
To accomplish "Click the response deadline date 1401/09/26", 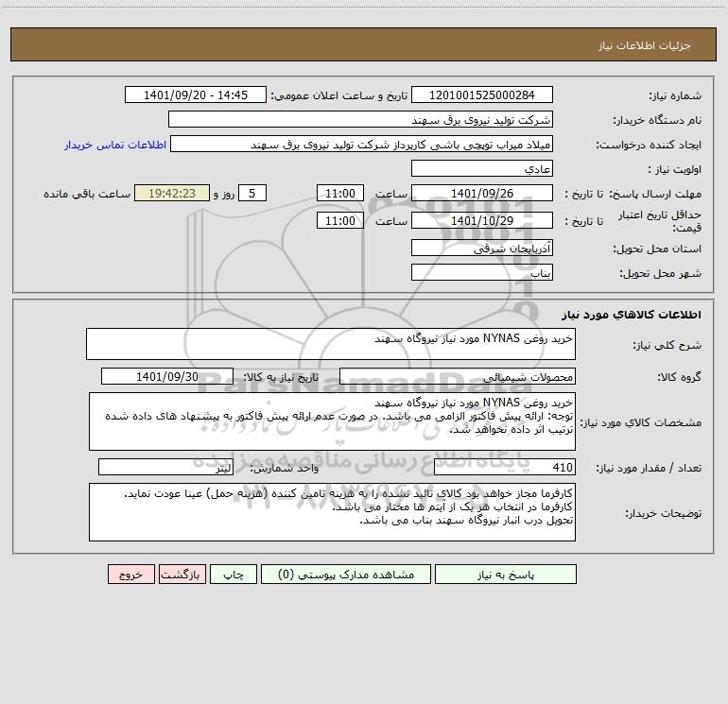I will [482, 194].
